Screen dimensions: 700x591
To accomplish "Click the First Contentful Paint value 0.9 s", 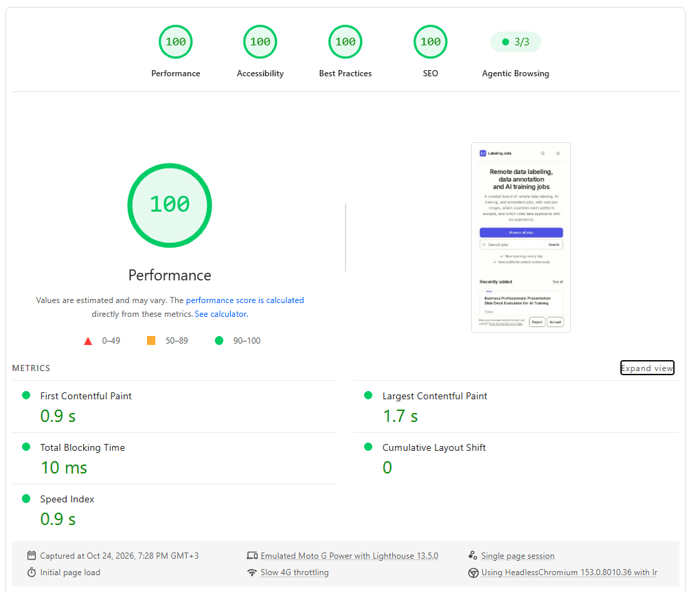I will 58,416.
